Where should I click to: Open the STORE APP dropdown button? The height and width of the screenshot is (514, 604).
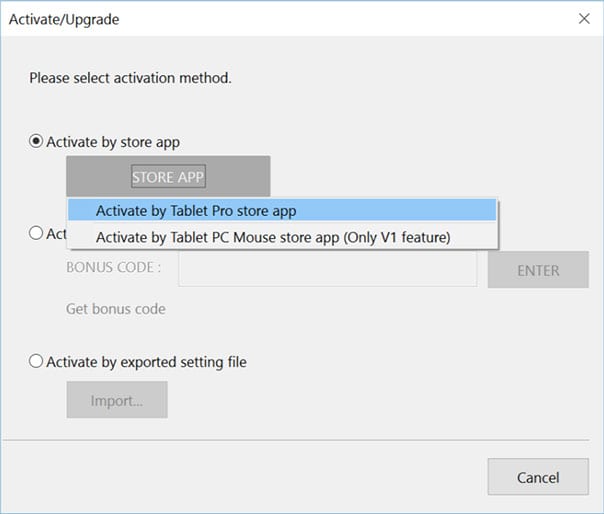click(168, 177)
